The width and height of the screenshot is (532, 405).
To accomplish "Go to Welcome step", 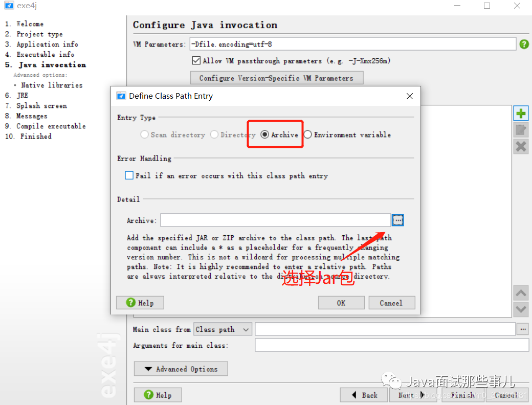I will coord(30,24).
